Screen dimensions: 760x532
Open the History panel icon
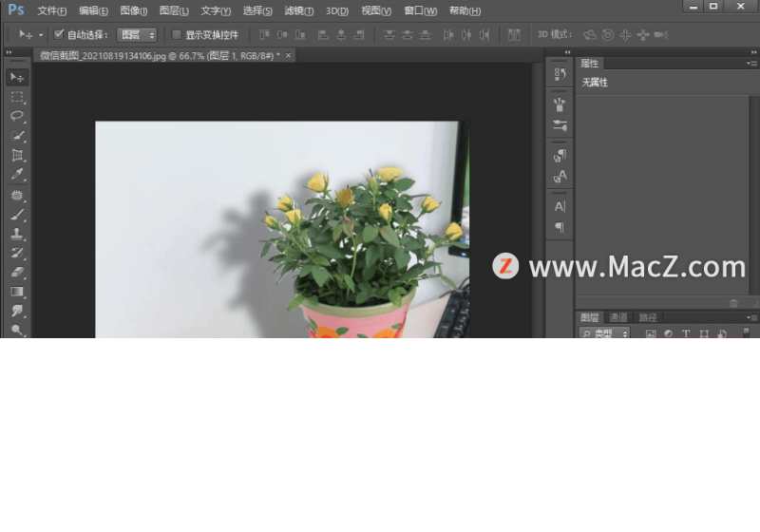tap(560, 74)
